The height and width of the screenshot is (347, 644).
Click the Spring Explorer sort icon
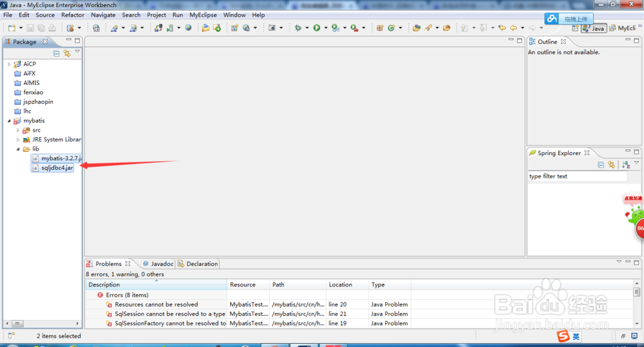pos(625,165)
